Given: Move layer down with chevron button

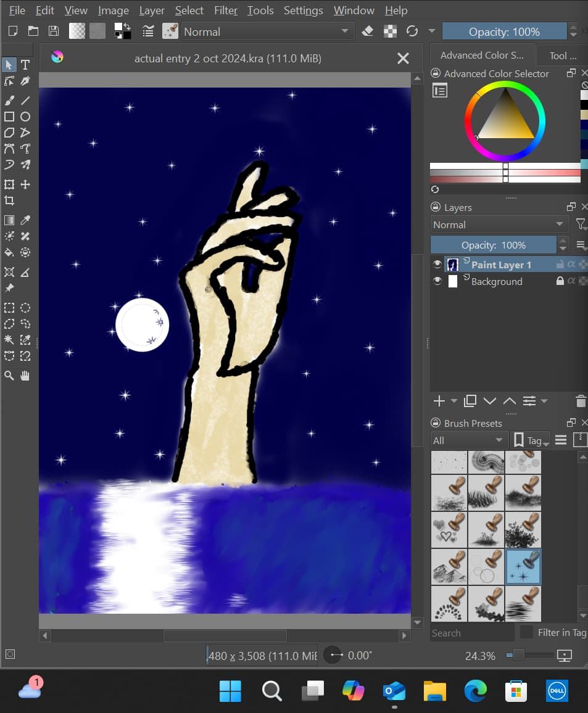Looking at the screenshot, I should (x=490, y=401).
